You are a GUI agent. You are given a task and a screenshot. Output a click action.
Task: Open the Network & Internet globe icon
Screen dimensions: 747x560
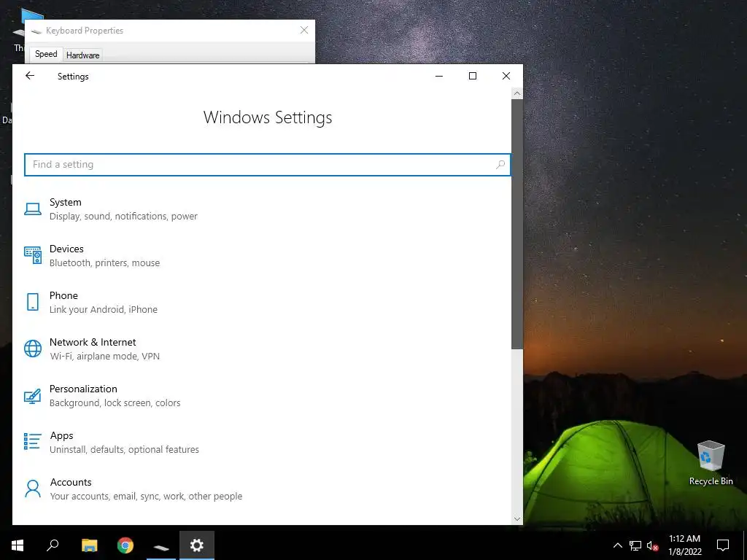click(32, 349)
